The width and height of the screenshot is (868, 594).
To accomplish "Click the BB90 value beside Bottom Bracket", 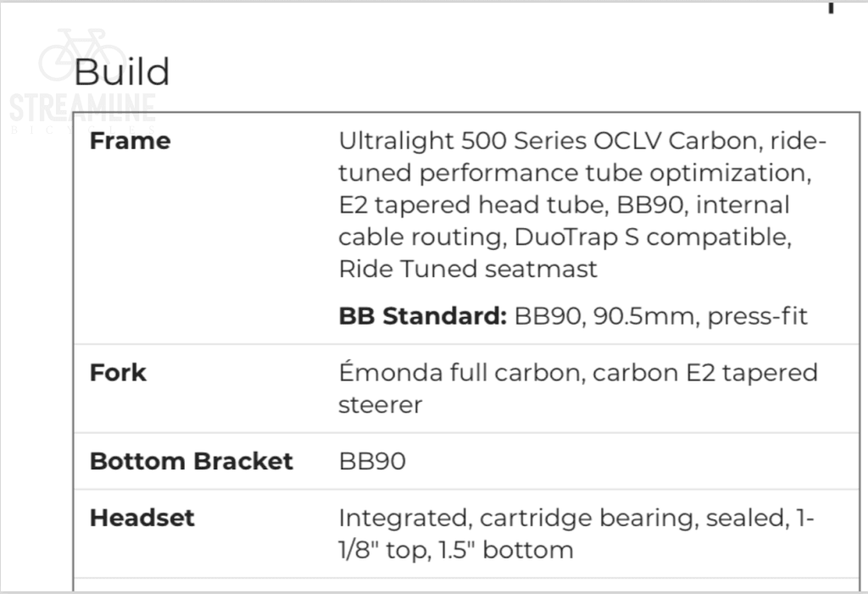I will 372,461.
